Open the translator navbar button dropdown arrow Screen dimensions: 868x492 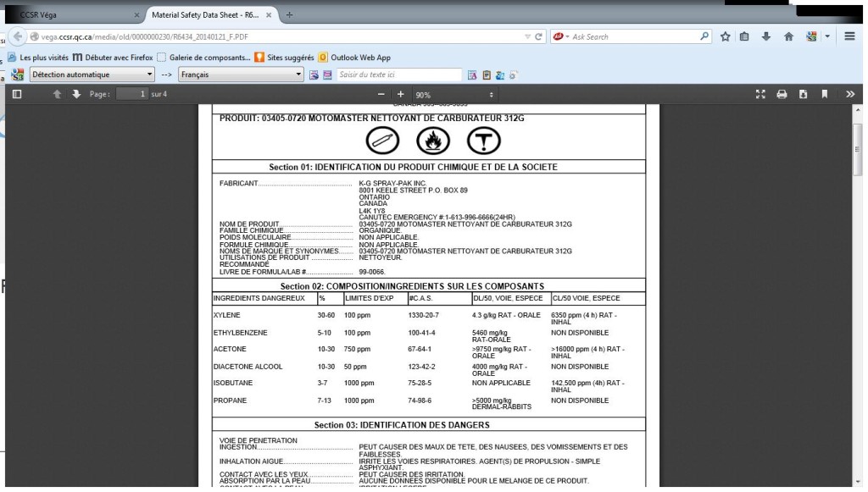pos(827,36)
